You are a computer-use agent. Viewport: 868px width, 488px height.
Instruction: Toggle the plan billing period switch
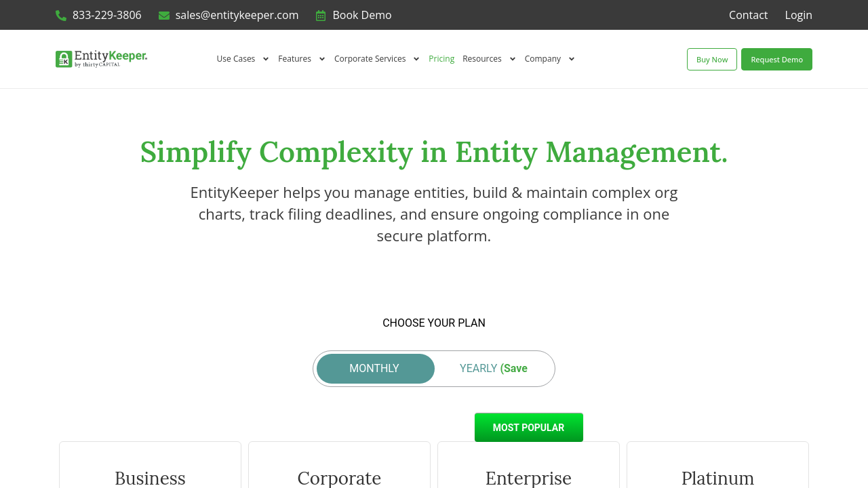(434, 368)
